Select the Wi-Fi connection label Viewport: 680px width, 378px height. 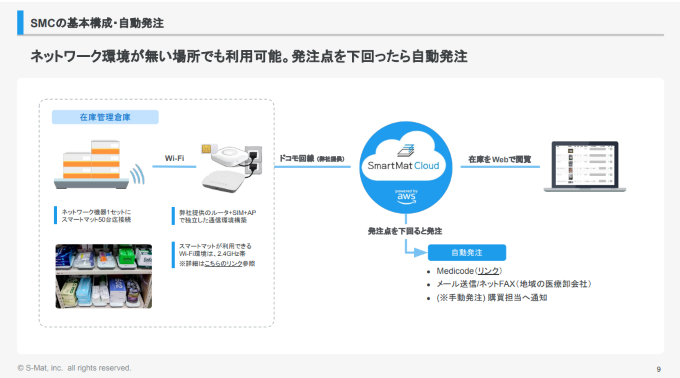coord(174,158)
